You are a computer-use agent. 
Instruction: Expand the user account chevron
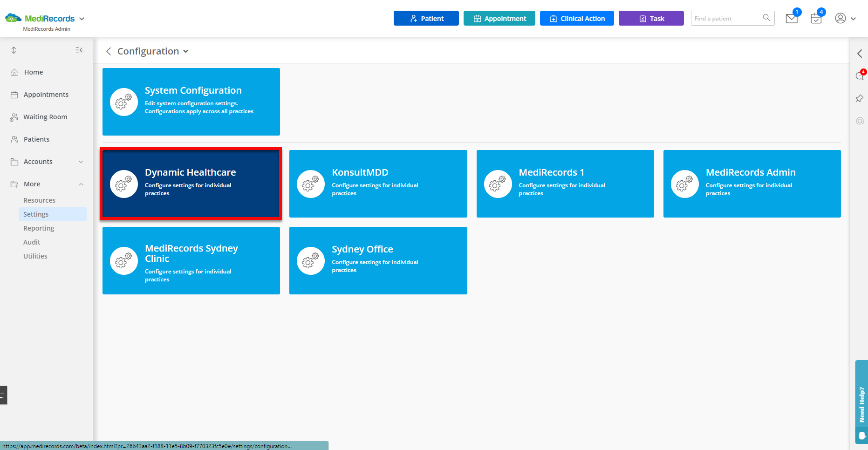tap(853, 19)
